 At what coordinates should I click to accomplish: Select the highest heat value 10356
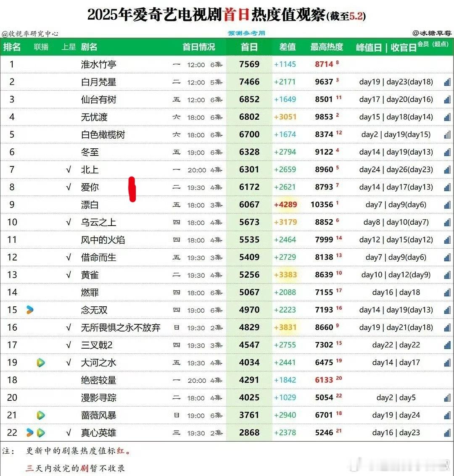[x=322, y=205]
